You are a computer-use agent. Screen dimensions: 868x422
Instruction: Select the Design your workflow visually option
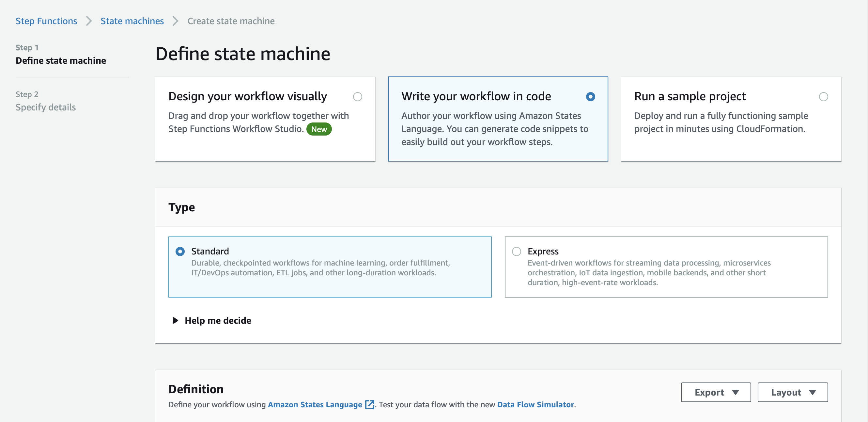click(358, 97)
